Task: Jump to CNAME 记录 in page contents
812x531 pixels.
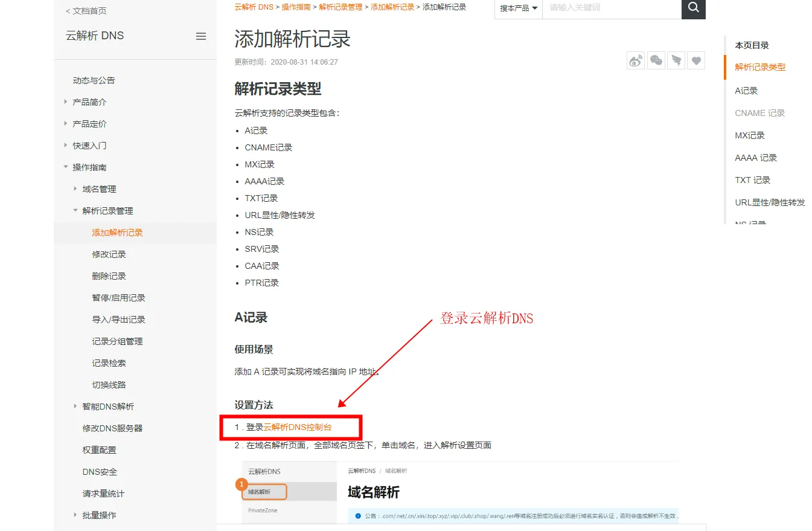Action: (x=759, y=113)
